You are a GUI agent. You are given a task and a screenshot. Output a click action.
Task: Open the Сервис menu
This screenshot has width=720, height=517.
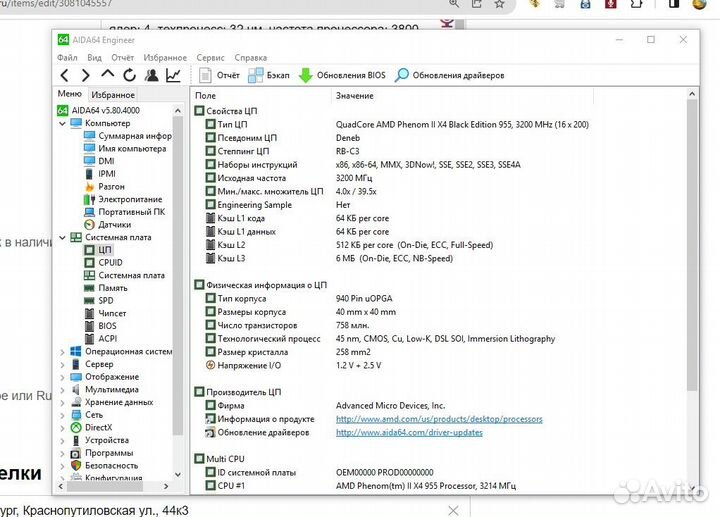(x=210, y=58)
